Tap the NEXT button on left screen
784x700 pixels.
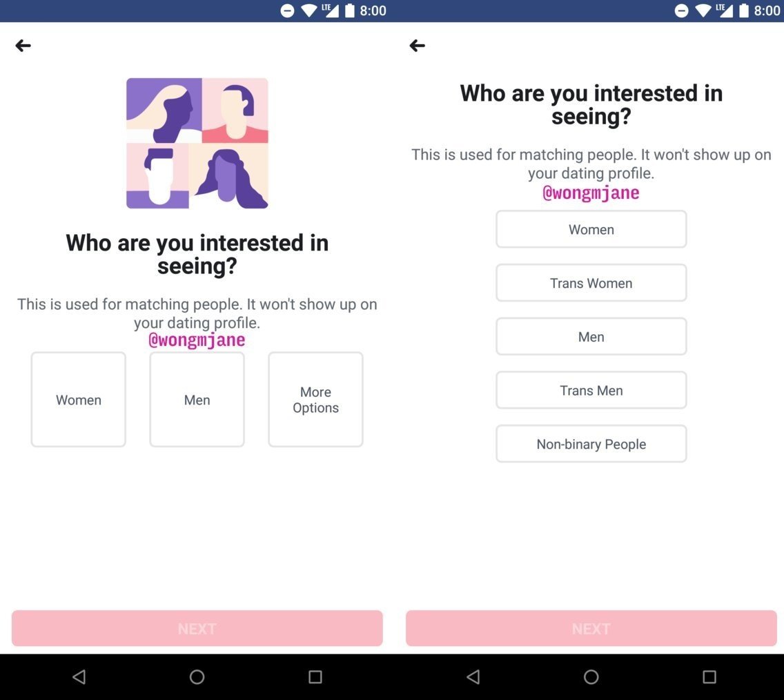(197, 628)
